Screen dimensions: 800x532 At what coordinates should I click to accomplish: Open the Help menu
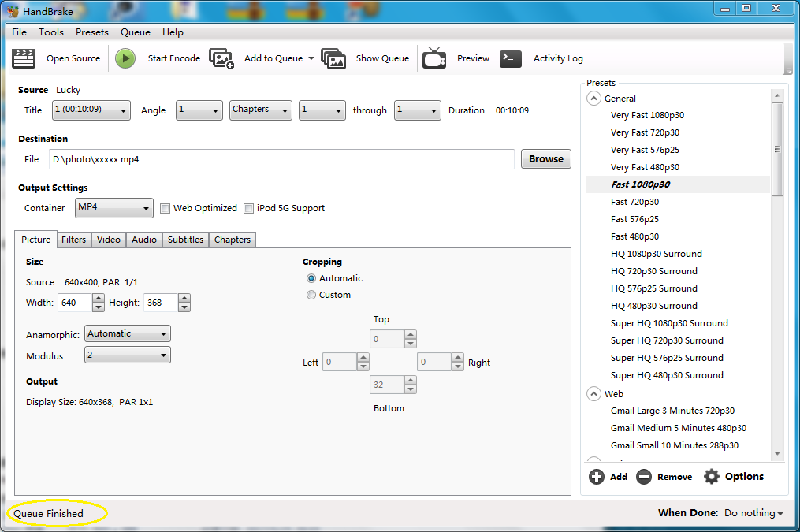click(173, 32)
